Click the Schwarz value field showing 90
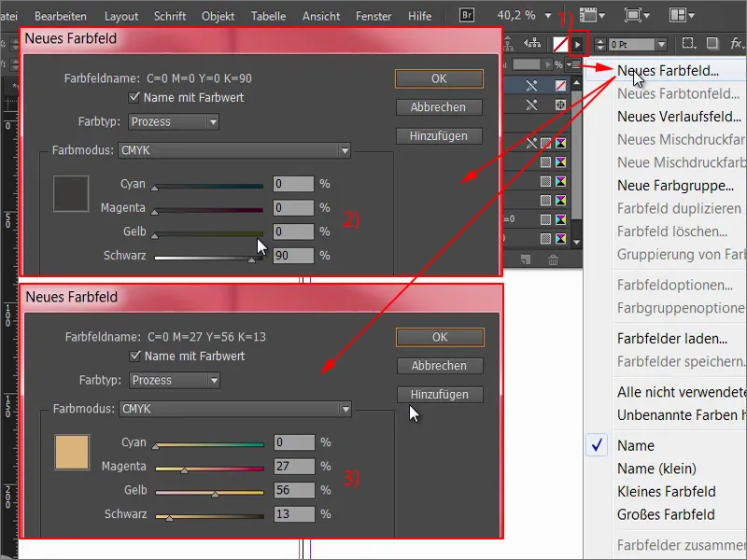Viewport: 747px width, 560px height. point(293,256)
